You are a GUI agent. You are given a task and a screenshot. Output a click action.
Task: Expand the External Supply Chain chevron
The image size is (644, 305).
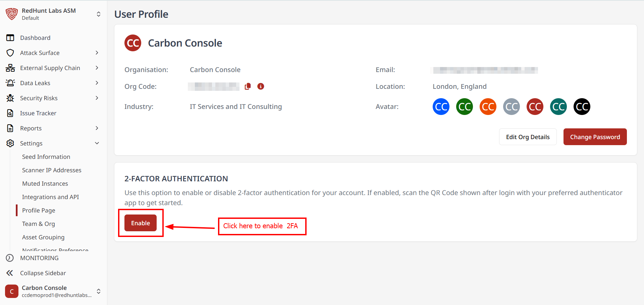tap(97, 68)
